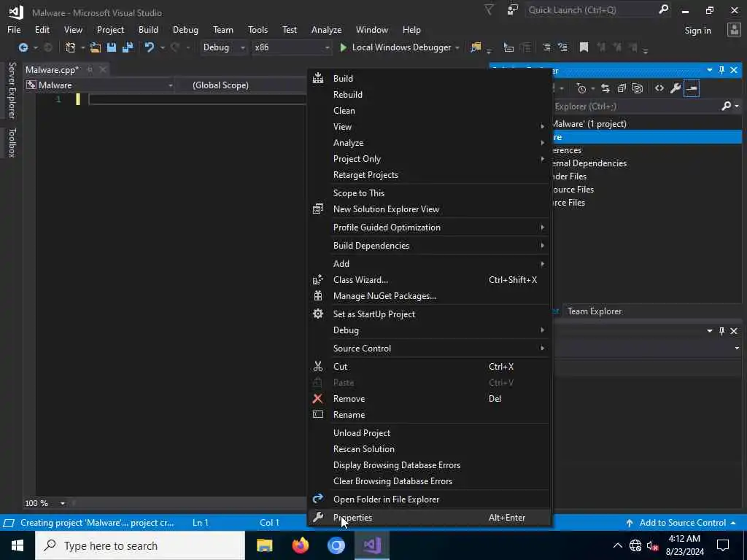Open the Debug solution configuration dropdown
Viewport: 747px width, 560px height.
point(223,47)
